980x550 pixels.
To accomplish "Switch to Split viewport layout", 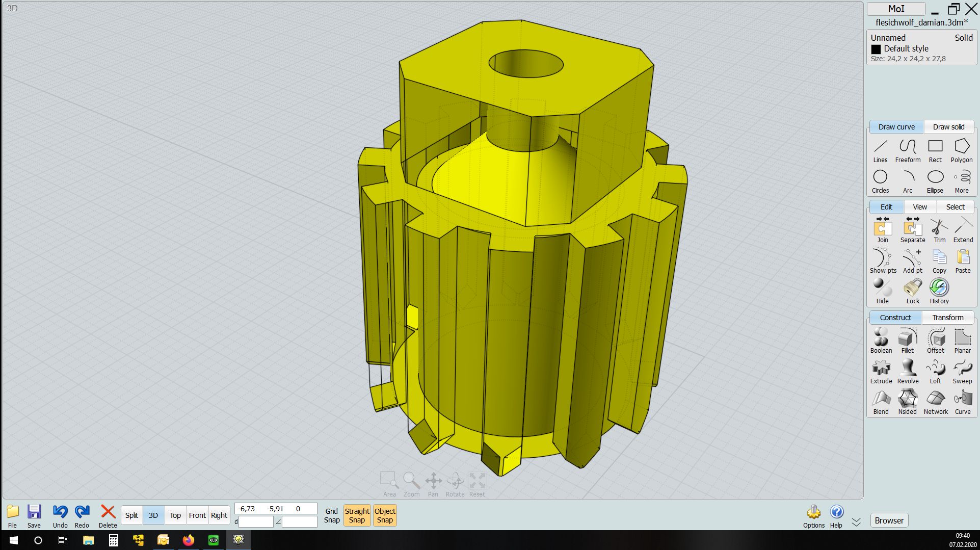I will coord(131,515).
